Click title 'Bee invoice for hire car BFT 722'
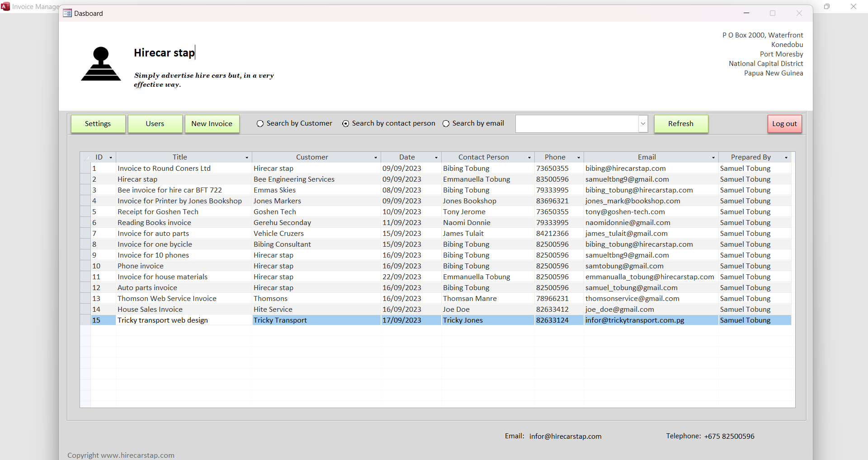Screen dimensions: 868x460 tap(170, 190)
